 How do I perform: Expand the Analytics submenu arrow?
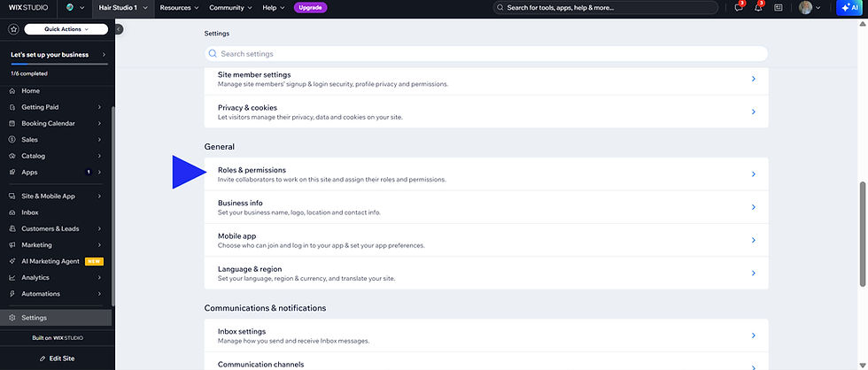pos(99,278)
